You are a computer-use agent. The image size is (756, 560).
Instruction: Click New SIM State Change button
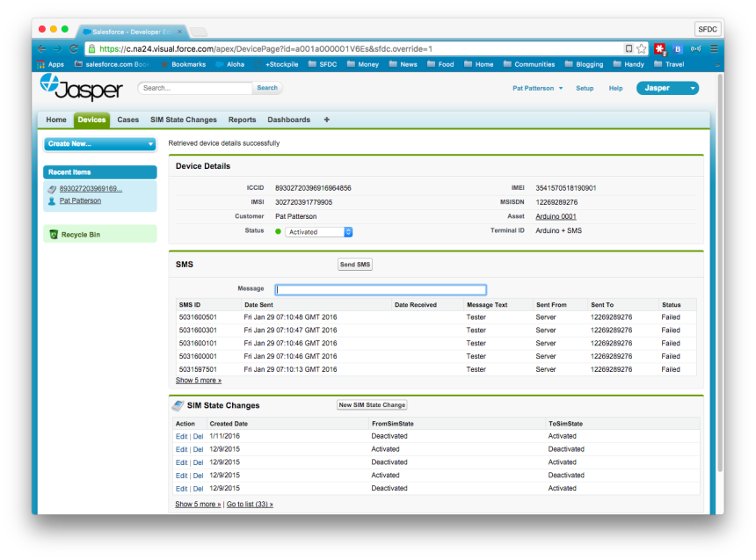tap(372, 405)
